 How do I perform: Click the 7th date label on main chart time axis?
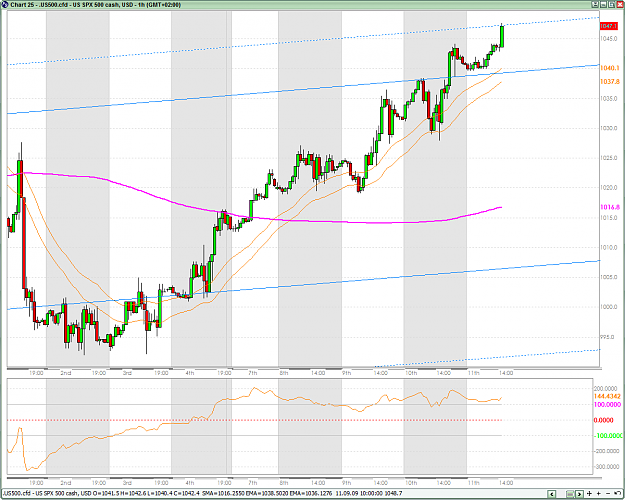[252, 373]
